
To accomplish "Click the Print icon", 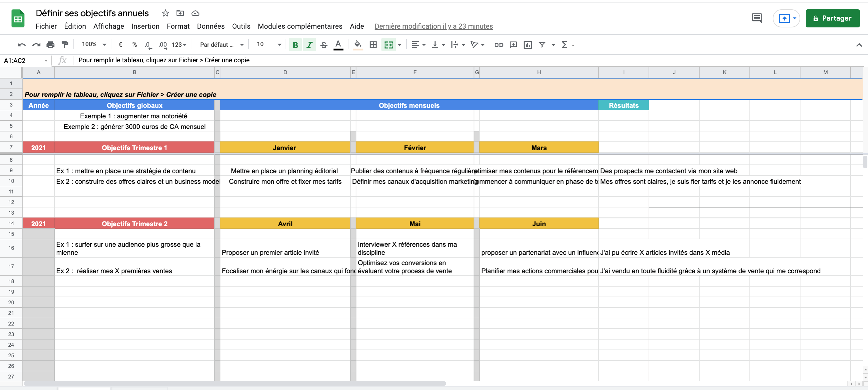I will click(x=50, y=45).
